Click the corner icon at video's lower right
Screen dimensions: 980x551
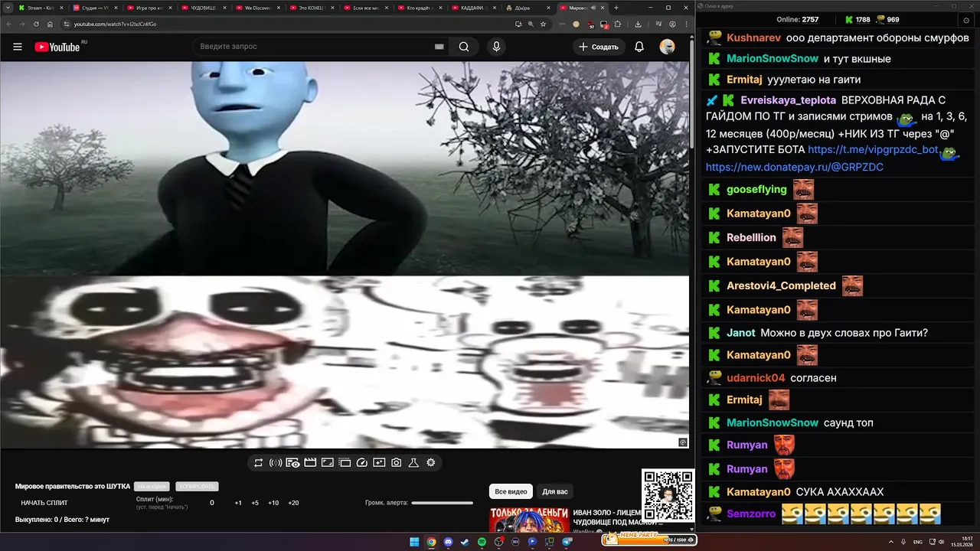[683, 442]
